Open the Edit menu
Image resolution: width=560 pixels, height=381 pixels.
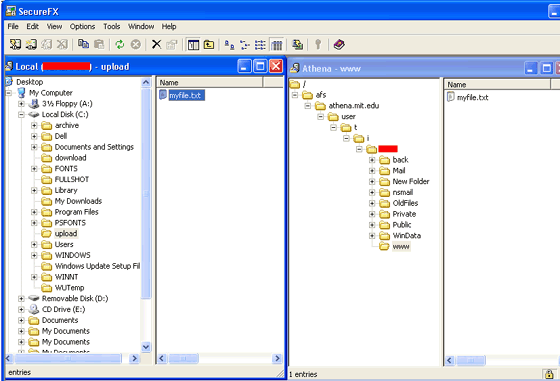32,26
